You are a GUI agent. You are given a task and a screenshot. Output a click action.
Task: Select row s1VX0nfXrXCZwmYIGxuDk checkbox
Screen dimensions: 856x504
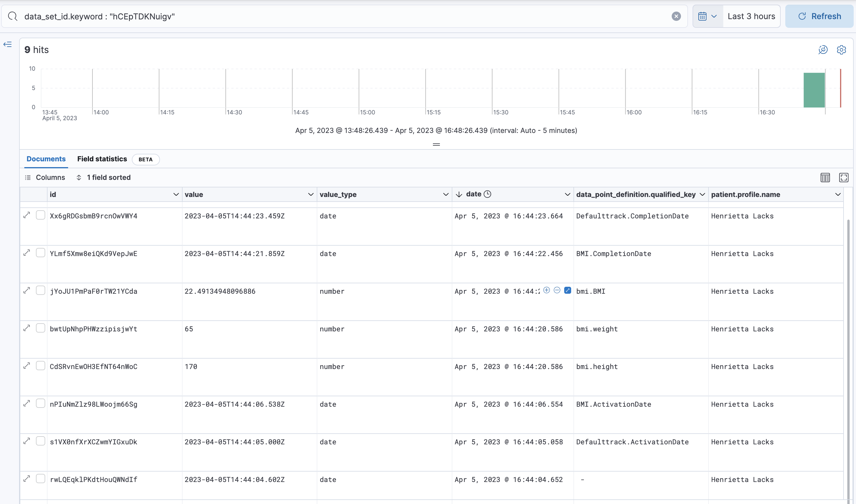pyautogui.click(x=40, y=441)
